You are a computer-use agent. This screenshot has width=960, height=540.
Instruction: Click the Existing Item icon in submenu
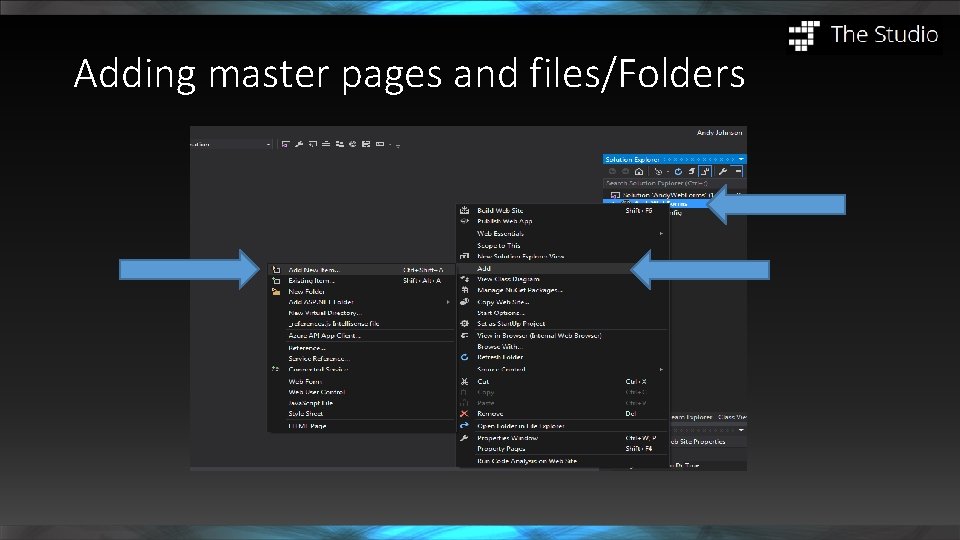click(276, 280)
